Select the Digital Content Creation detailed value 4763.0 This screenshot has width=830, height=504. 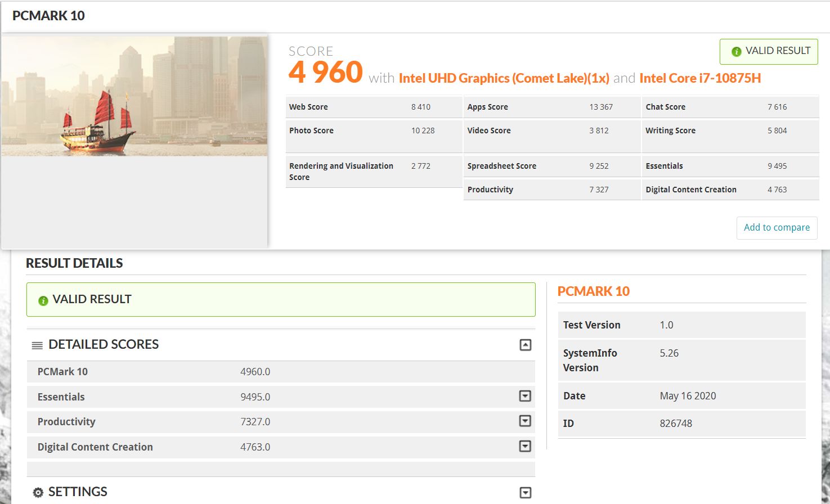(255, 447)
